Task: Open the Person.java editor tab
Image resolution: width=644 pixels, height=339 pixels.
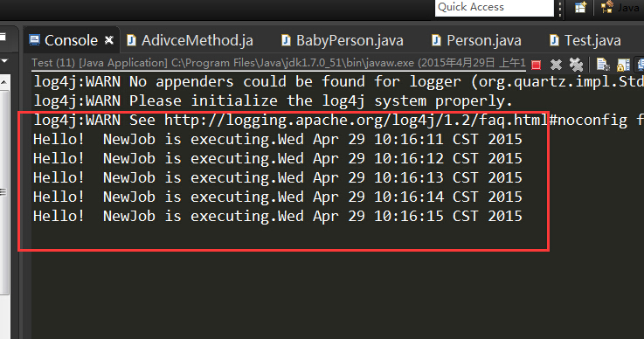Action: [476, 40]
